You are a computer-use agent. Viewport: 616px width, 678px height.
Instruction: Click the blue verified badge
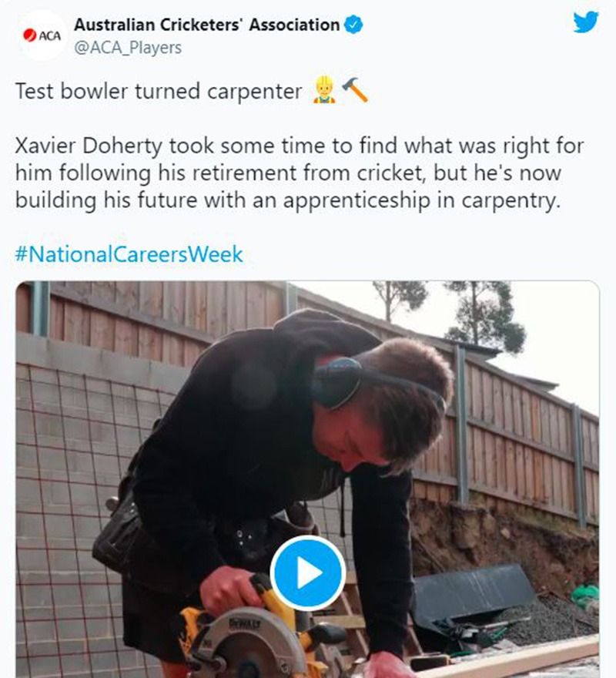tap(353, 25)
